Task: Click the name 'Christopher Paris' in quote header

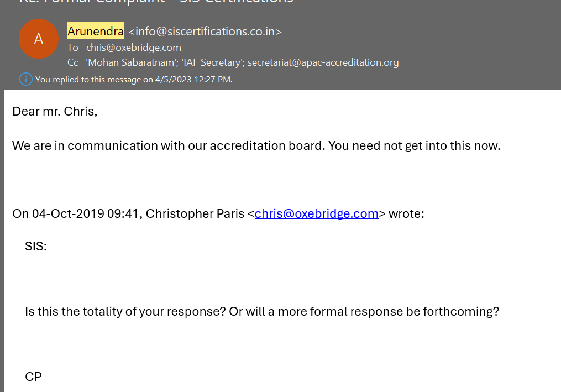Action: coord(195,213)
